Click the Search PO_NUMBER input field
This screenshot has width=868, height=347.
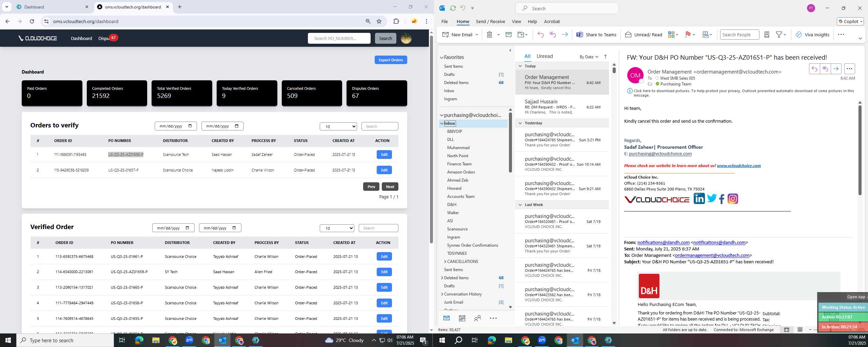coord(339,38)
